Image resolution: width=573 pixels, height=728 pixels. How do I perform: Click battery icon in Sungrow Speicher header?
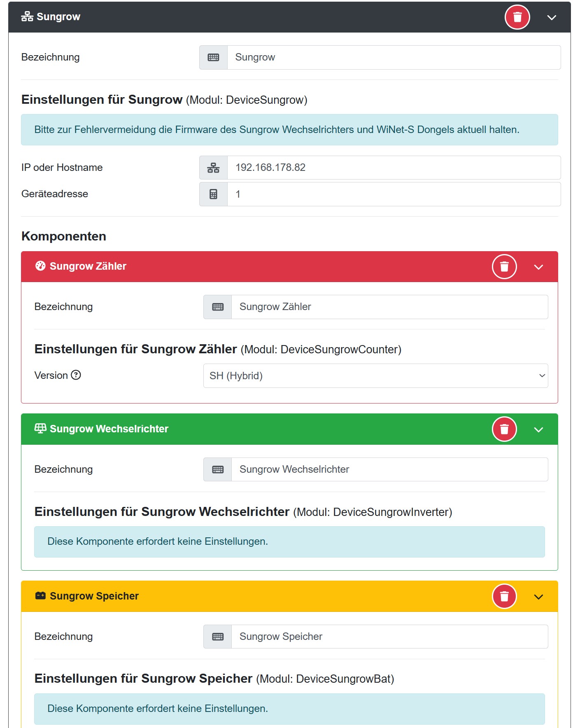[x=40, y=596]
